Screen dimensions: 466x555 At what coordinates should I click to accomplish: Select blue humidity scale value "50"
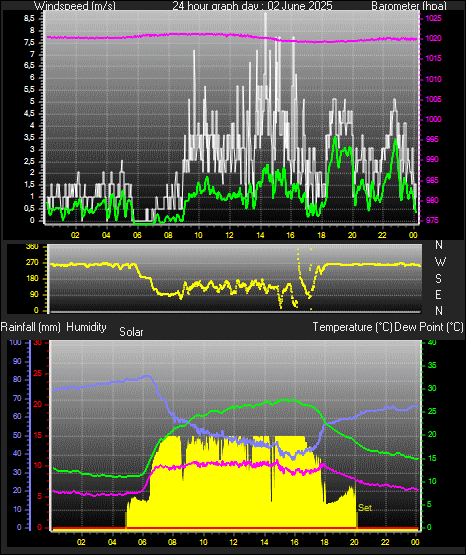tap(17, 435)
